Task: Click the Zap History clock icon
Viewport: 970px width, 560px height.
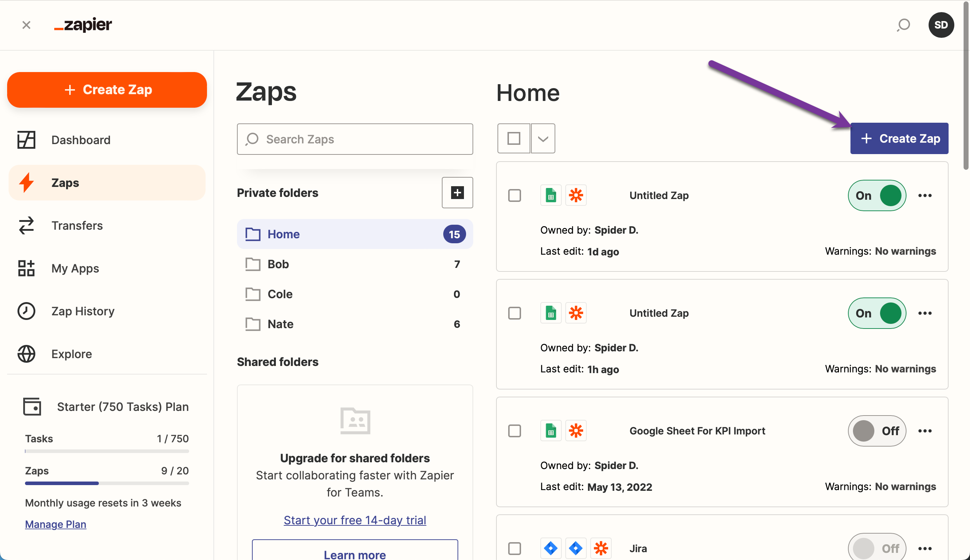Action: tap(26, 311)
